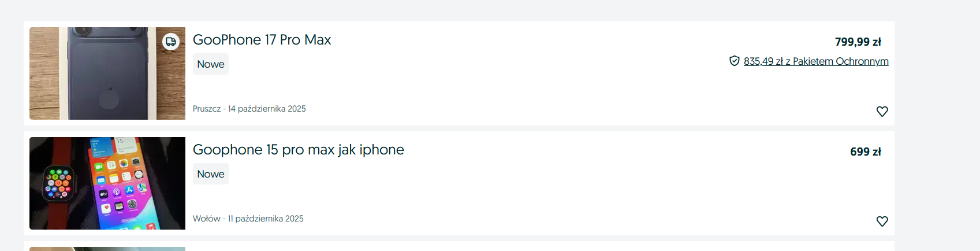Click the 799,99 zł price
Image resolution: width=980 pixels, height=251 pixels.
point(858,42)
